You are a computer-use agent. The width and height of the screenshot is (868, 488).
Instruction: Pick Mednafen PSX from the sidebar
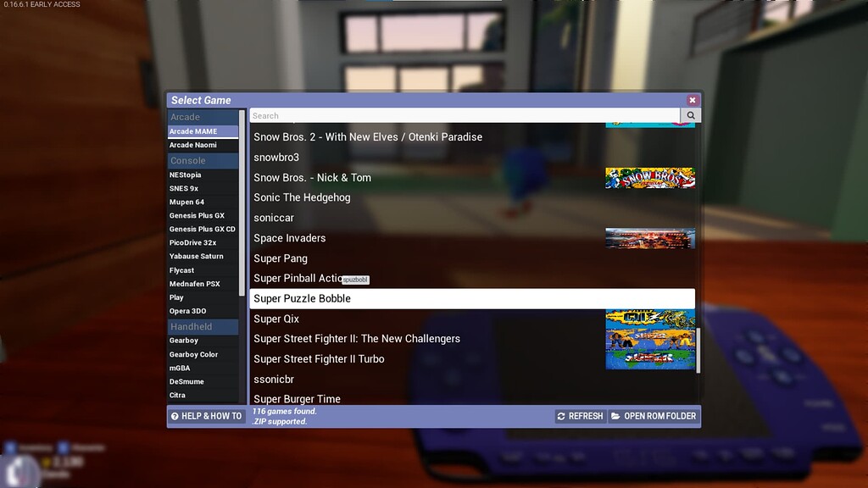coord(195,284)
